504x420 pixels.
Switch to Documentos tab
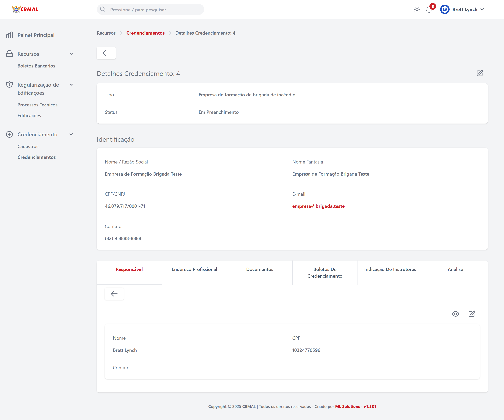point(259,269)
